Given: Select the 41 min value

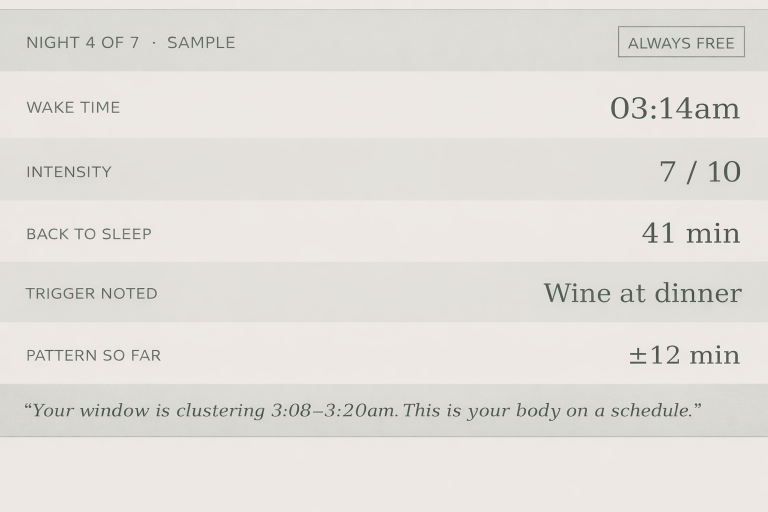Looking at the screenshot, I should (690, 234).
